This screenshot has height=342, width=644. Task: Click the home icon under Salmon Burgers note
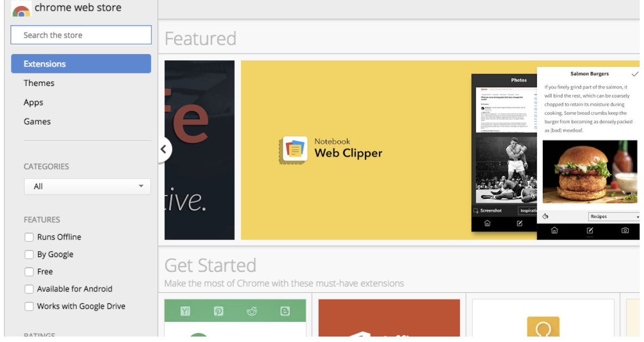pos(555,230)
